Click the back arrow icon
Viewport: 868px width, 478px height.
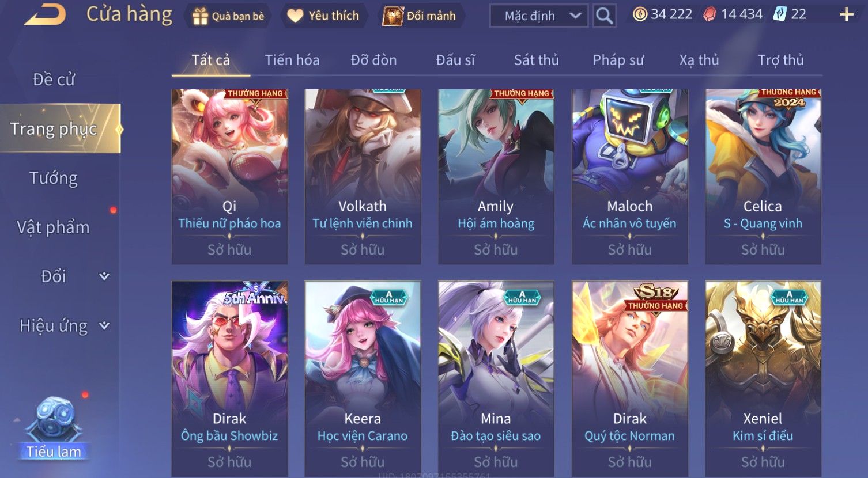(45, 15)
